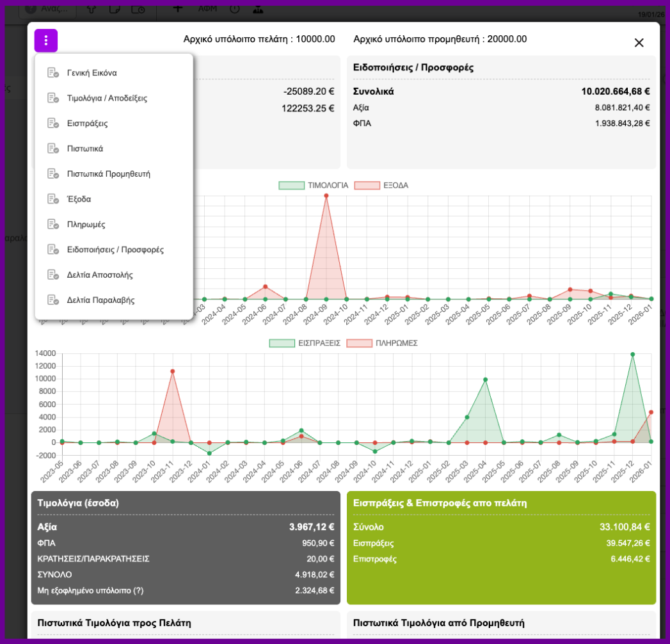Click the purple three-dot menu button
670x644 pixels.
pyautogui.click(x=46, y=41)
